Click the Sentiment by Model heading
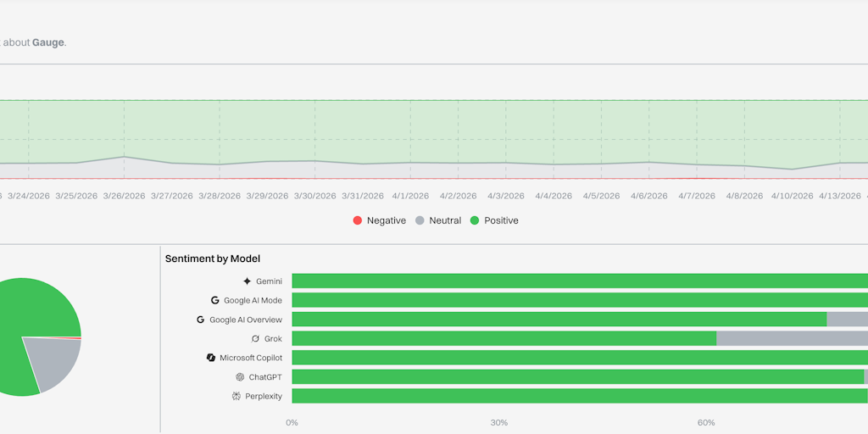The image size is (868, 434). pyautogui.click(x=213, y=259)
